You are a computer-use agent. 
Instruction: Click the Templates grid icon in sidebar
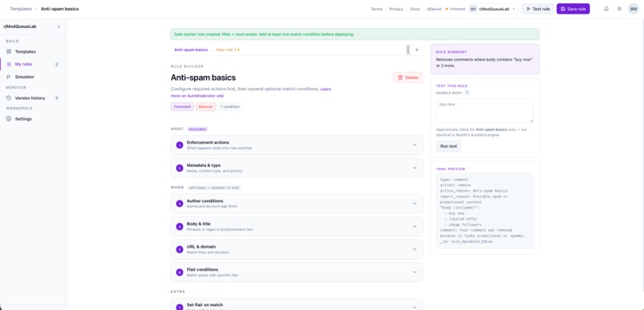[x=9, y=52]
